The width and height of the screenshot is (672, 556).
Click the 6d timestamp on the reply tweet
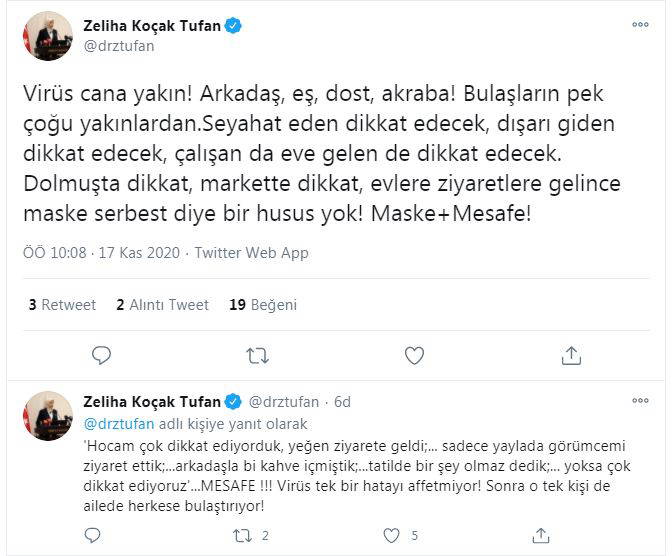pyautogui.click(x=342, y=402)
